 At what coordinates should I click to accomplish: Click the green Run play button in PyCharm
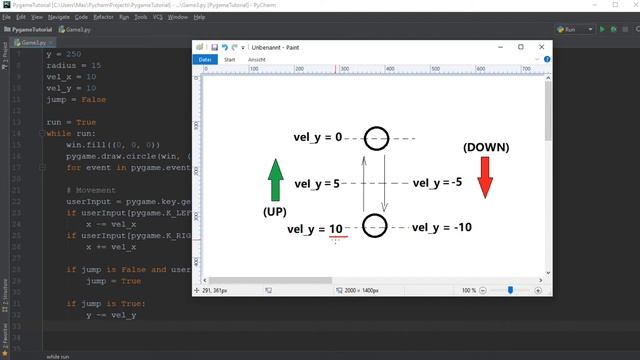pos(602,29)
